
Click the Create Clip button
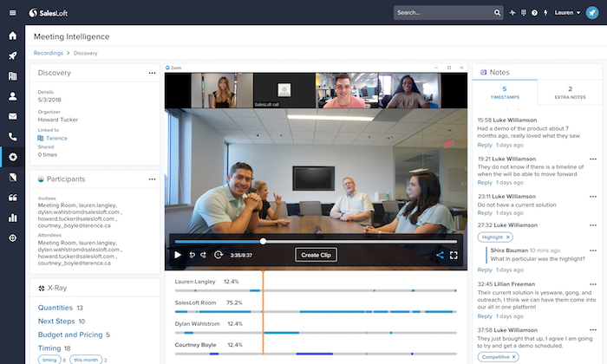(x=316, y=255)
